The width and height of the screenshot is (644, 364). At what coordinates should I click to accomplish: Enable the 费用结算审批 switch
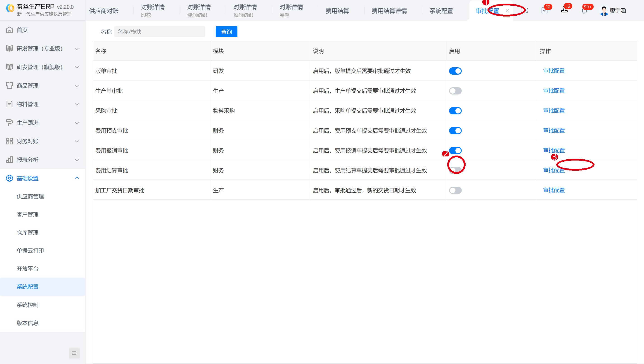pyautogui.click(x=455, y=170)
